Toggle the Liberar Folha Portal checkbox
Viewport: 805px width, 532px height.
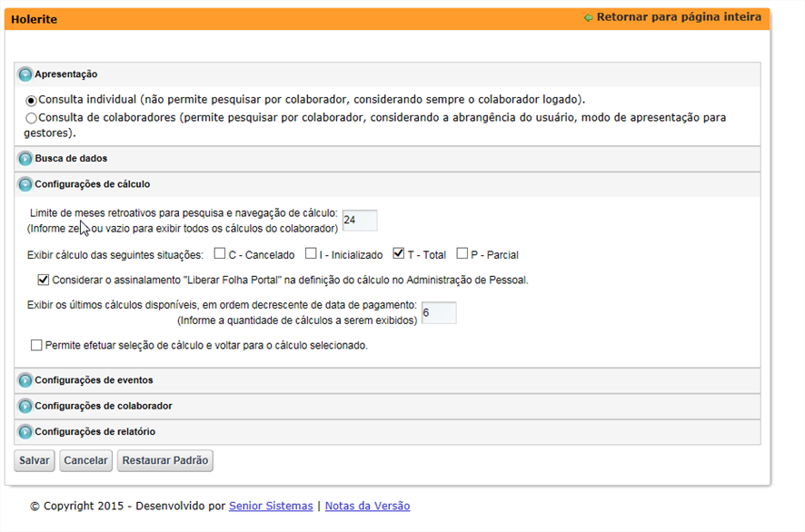(x=44, y=280)
